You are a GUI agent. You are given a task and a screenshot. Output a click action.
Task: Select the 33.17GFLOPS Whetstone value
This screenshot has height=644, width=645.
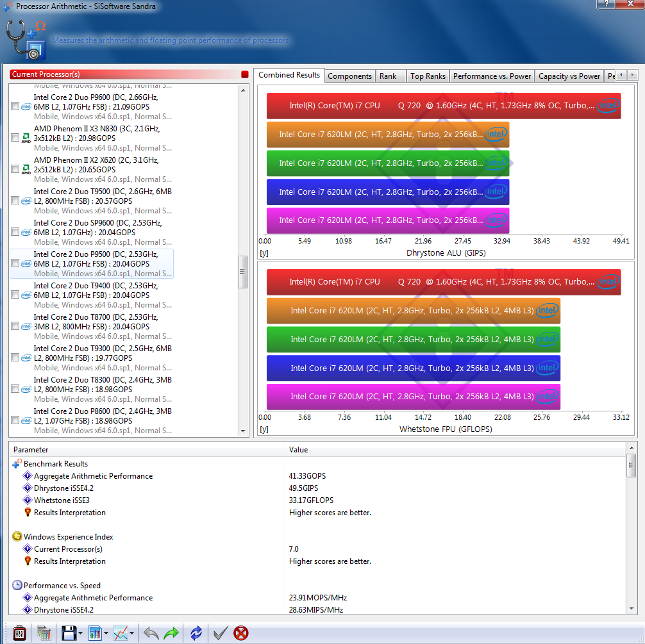(311, 500)
